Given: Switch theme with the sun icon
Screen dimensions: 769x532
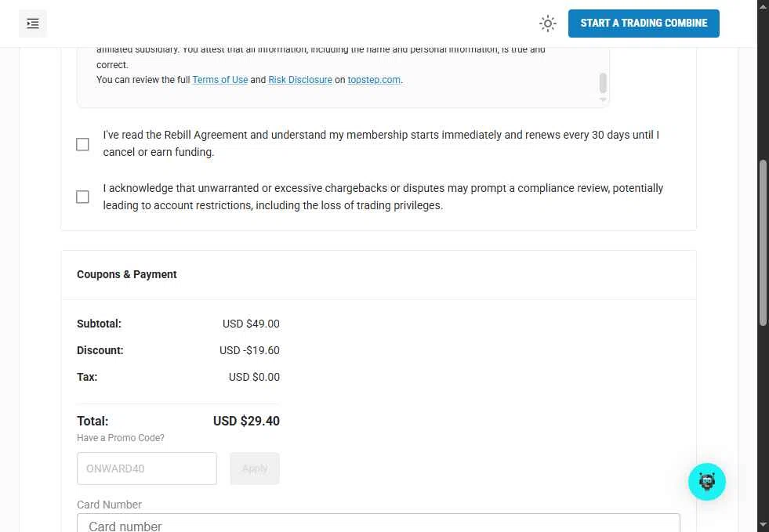Looking at the screenshot, I should click(x=548, y=24).
